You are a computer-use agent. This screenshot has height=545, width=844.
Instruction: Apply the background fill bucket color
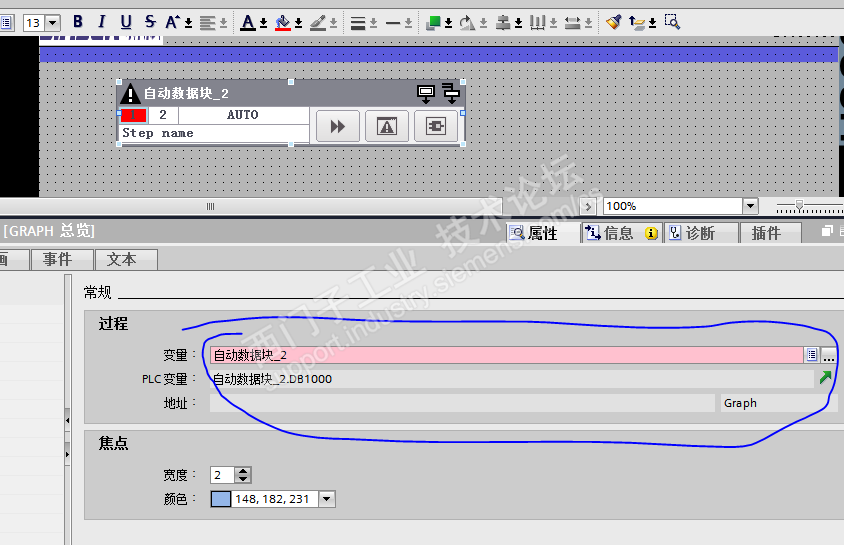click(283, 23)
